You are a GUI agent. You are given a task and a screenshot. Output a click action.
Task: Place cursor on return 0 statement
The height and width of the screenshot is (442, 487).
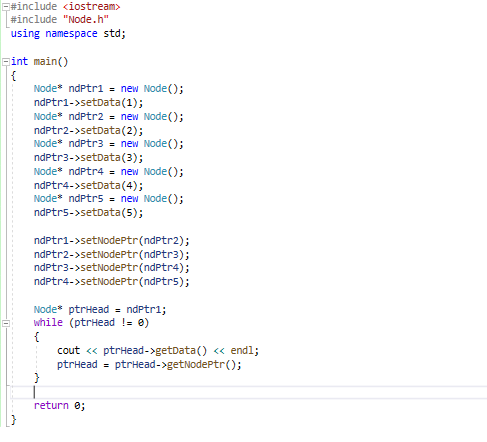pyautogui.click(x=59, y=406)
